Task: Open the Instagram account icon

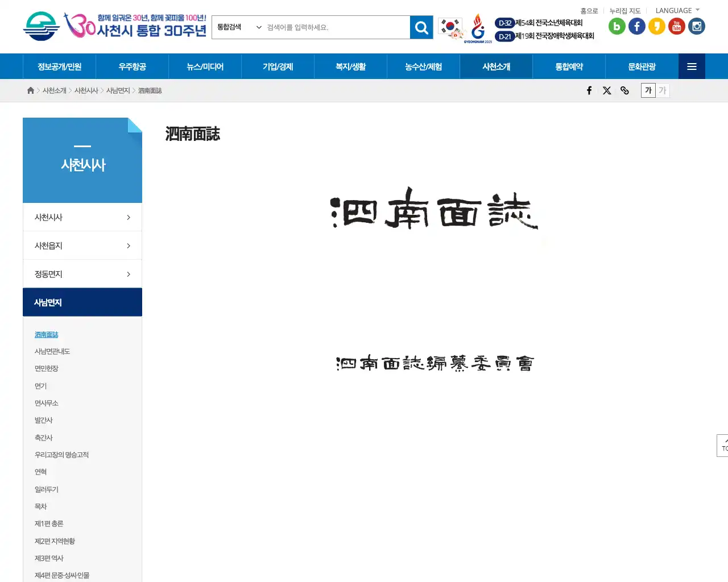Action: tap(696, 26)
